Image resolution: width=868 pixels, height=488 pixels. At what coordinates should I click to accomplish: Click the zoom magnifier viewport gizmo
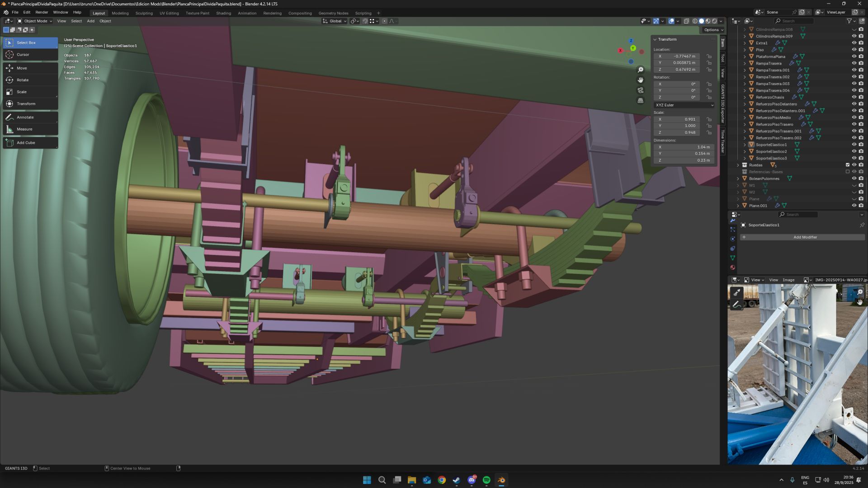(x=641, y=70)
